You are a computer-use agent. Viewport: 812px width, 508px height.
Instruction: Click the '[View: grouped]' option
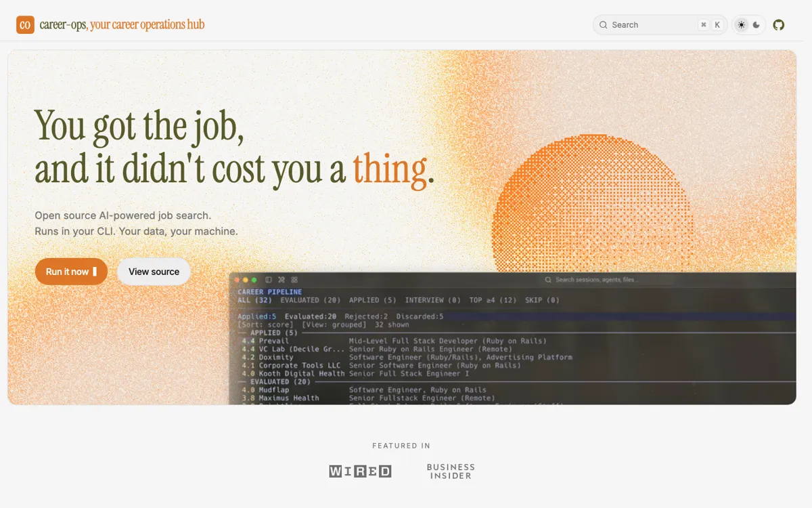click(334, 324)
